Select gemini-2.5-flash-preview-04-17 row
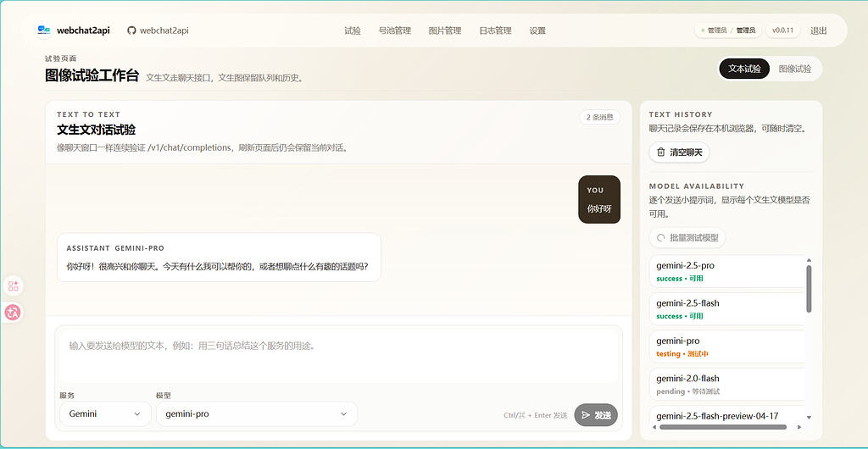Screen dimensions: 868x449 pos(726,415)
